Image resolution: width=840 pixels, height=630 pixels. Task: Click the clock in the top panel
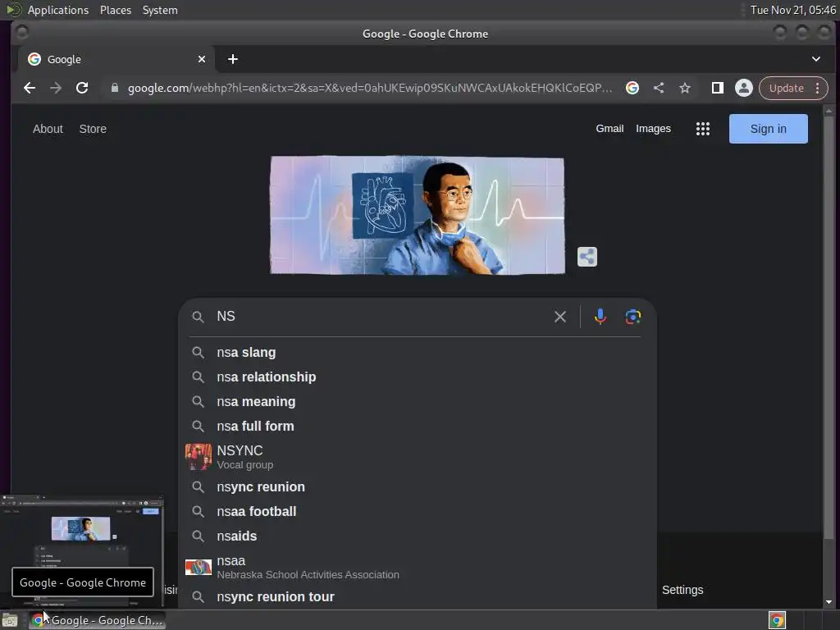coord(792,10)
